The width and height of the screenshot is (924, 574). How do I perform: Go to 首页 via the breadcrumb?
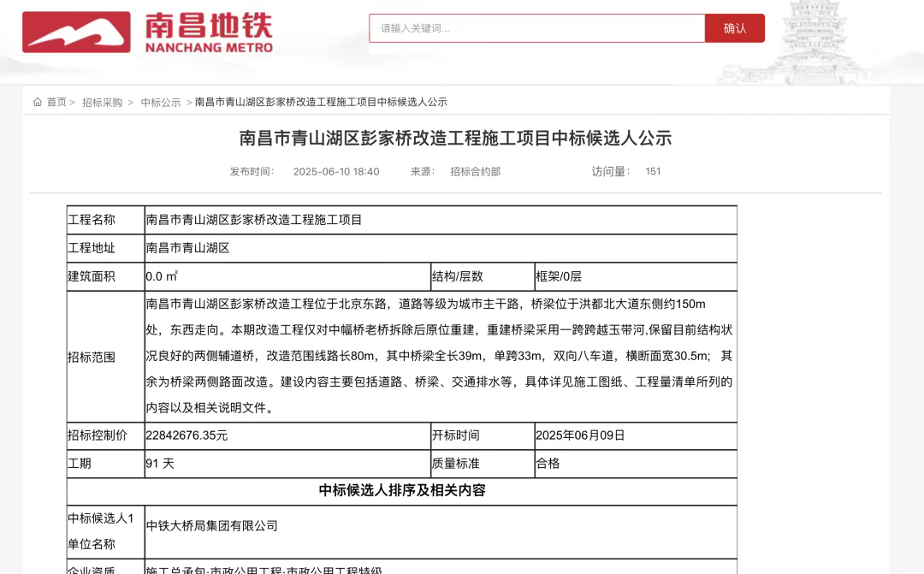coord(56,102)
